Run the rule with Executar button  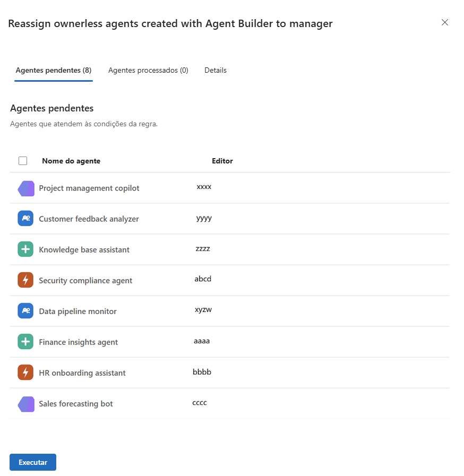[x=33, y=462]
